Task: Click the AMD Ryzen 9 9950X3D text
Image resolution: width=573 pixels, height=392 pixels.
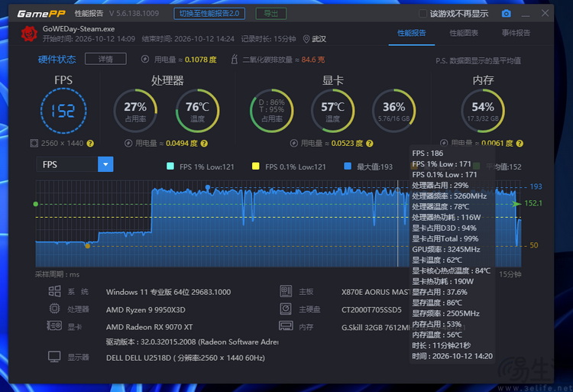Action: coord(145,309)
